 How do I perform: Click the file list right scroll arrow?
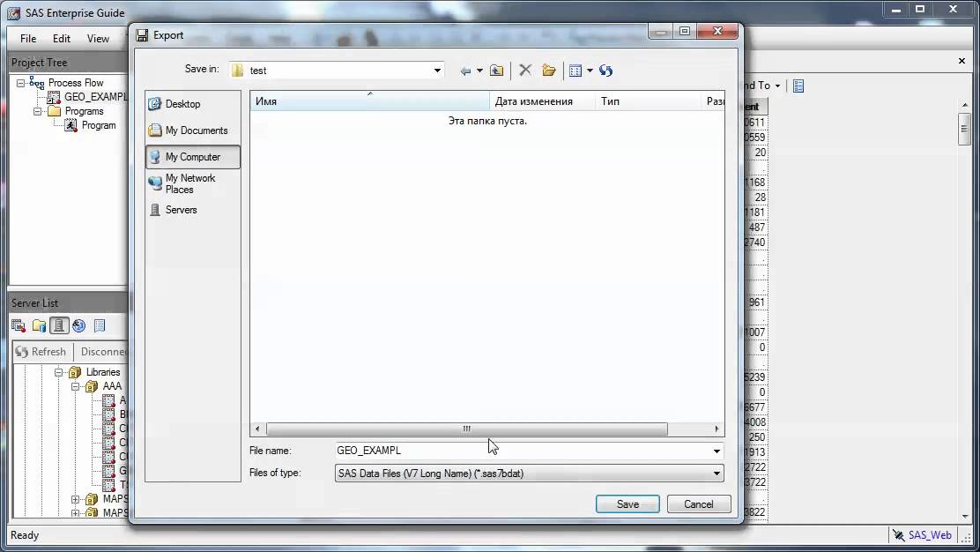point(716,429)
